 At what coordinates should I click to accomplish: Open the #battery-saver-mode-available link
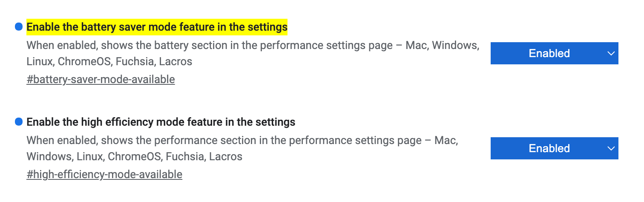(101, 79)
